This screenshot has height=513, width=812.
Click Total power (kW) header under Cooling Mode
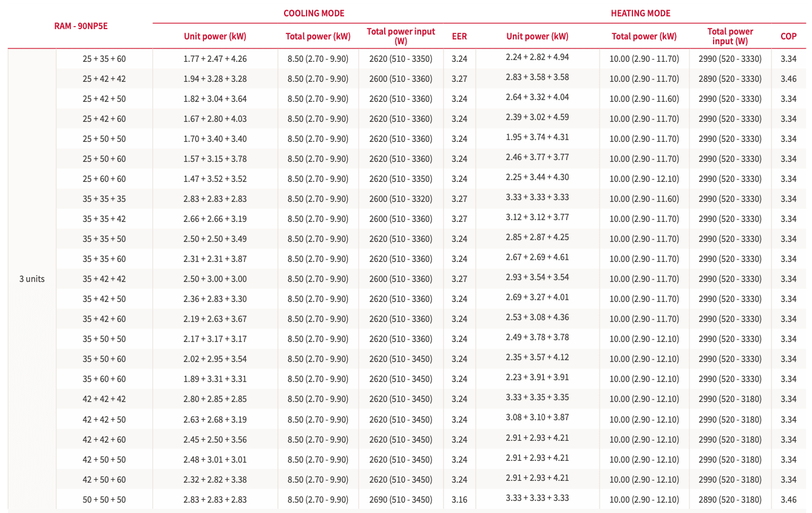pyautogui.click(x=318, y=36)
